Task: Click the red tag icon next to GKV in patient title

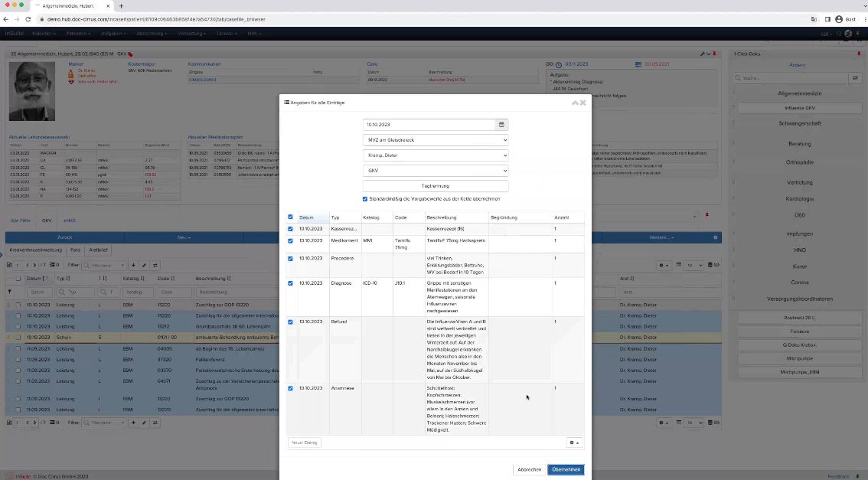Action: [x=131, y=54]
